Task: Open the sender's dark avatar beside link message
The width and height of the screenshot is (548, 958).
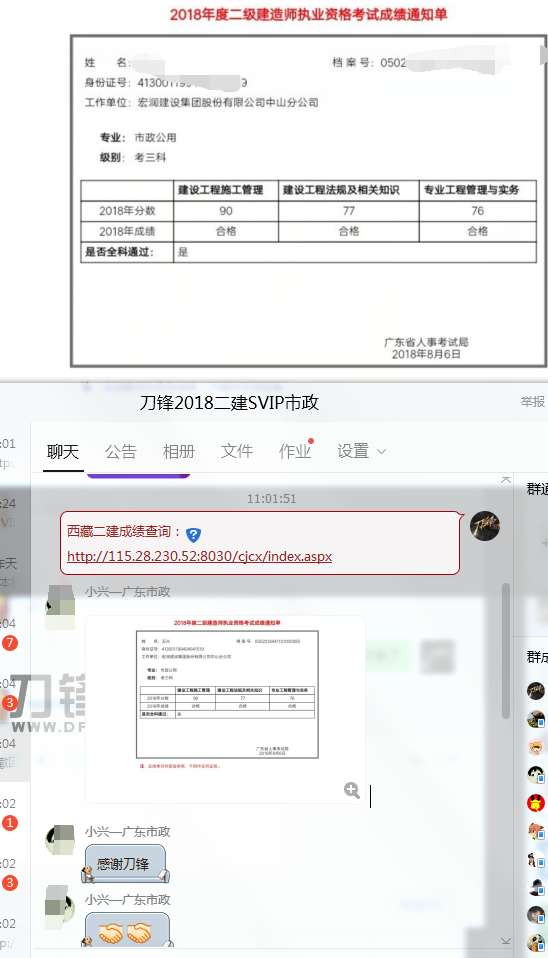Action: (484, 525)
